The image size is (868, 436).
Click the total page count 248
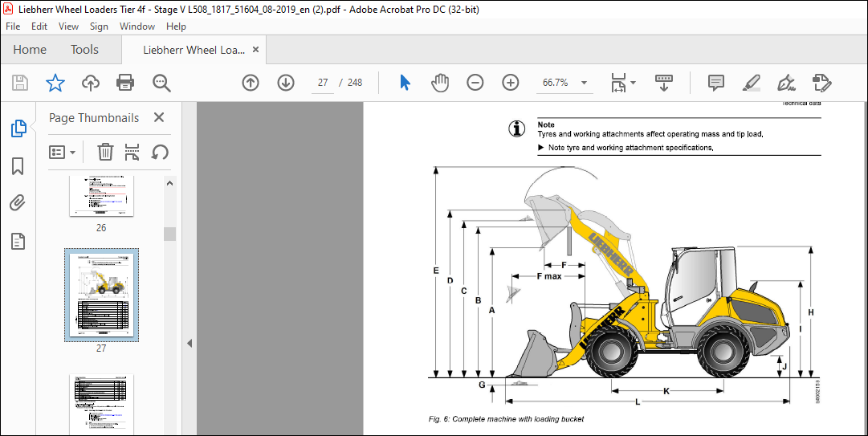pos(355,83)
